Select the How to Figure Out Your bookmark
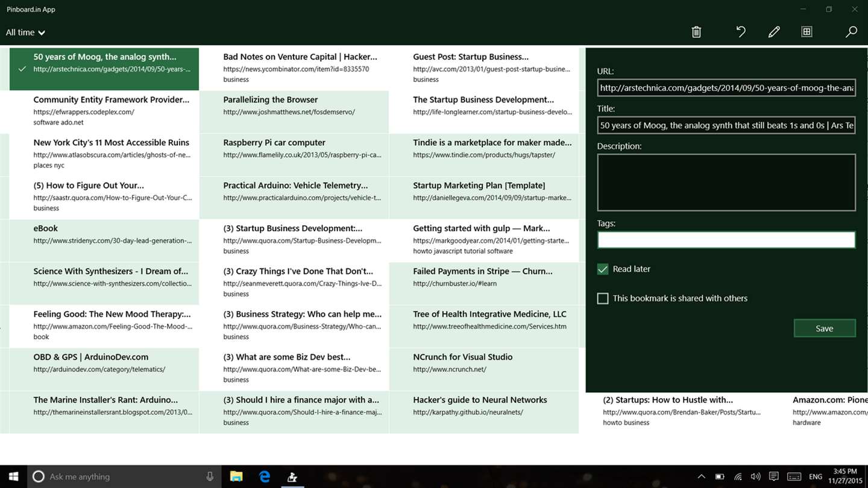This screenshot has height=488, width=868. pyautogui.click(x=104, y=198)
